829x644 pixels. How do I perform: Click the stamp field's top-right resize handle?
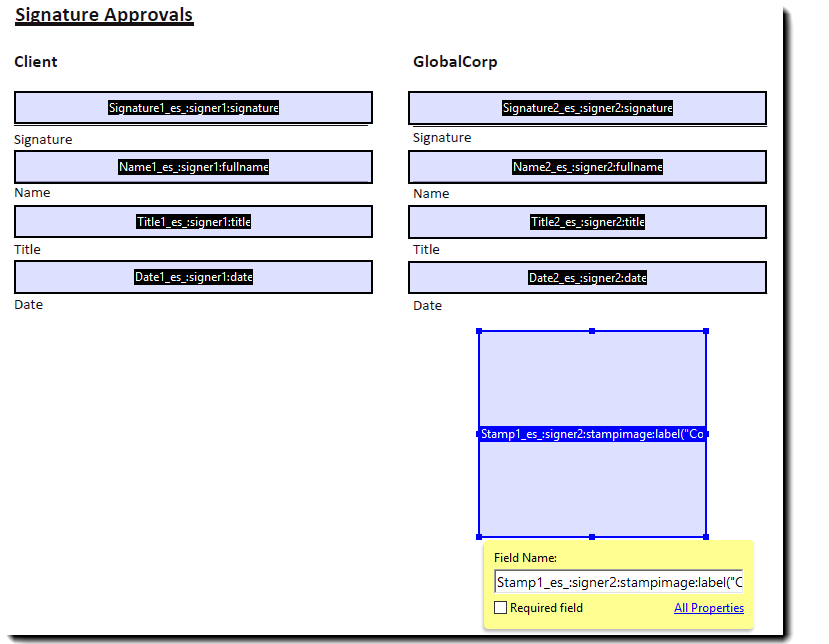[x=706, y=331]
